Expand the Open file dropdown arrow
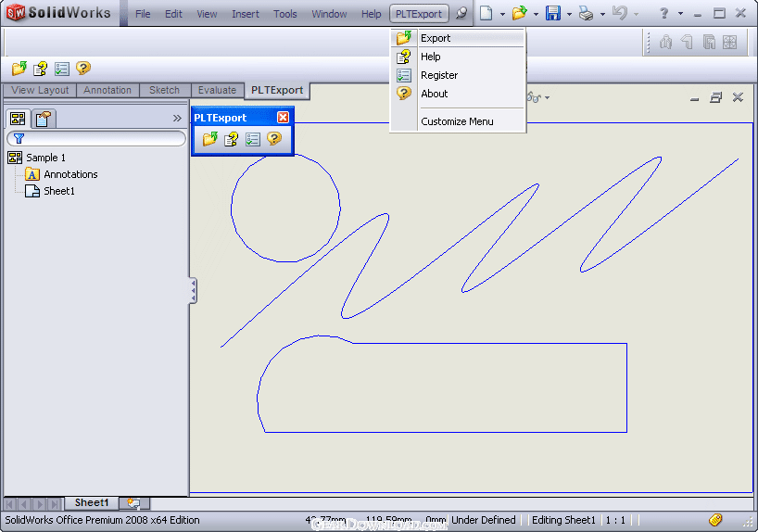The height and width of the screenshot is (532, 758). 536,14
